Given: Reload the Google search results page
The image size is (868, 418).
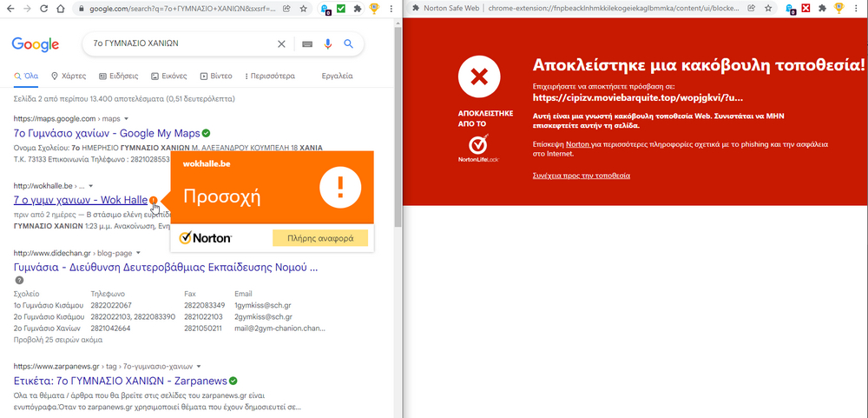Looking at the screenshot, I should (x=43, y=9).
